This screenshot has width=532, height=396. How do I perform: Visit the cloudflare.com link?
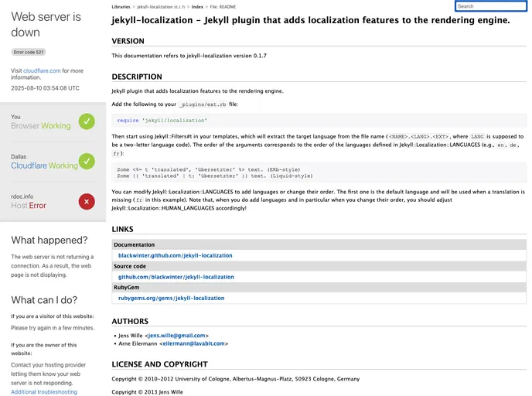click(x=42, y=70)
